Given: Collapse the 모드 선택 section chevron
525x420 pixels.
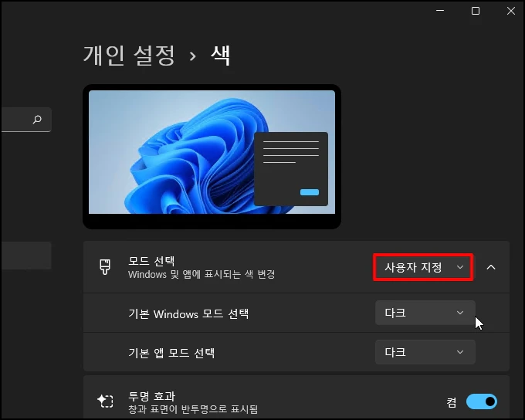Looking at the screenshot, I should (x=491, y=267).
